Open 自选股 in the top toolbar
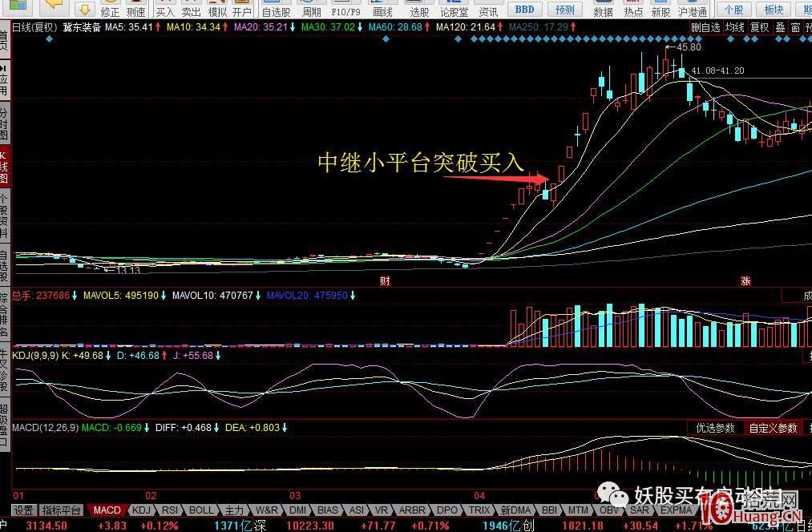This screenshot has height=532, width=812. (x=276, y=10)
